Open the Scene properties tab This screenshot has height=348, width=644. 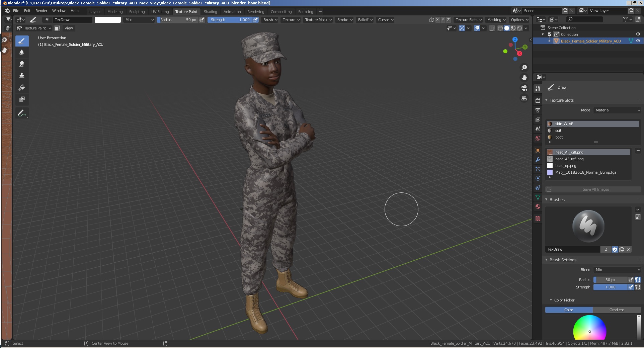[538, 128]
